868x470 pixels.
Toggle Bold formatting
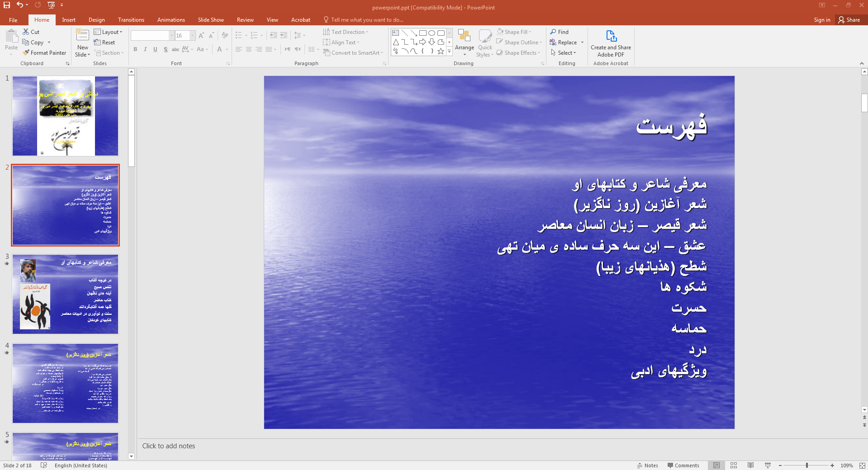(135, 49)
